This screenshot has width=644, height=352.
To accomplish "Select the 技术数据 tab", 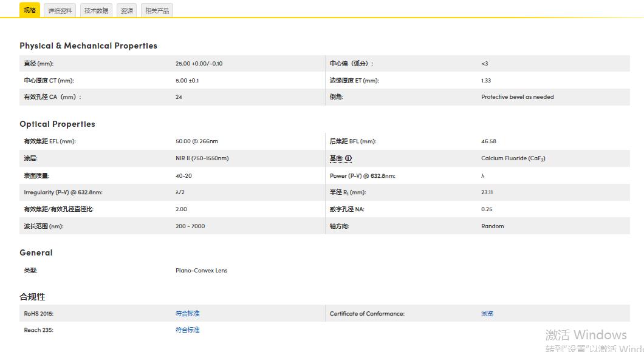I will pos(96,10).
